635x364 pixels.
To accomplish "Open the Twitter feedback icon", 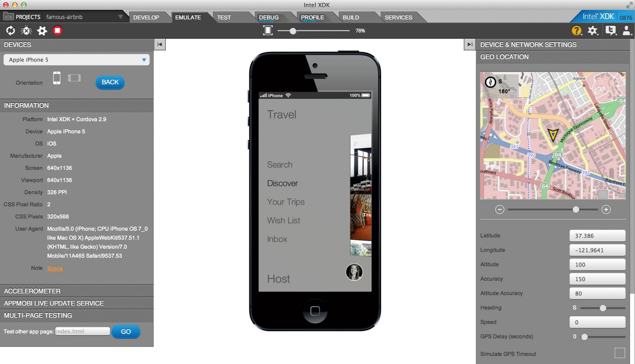I will 611,30.
